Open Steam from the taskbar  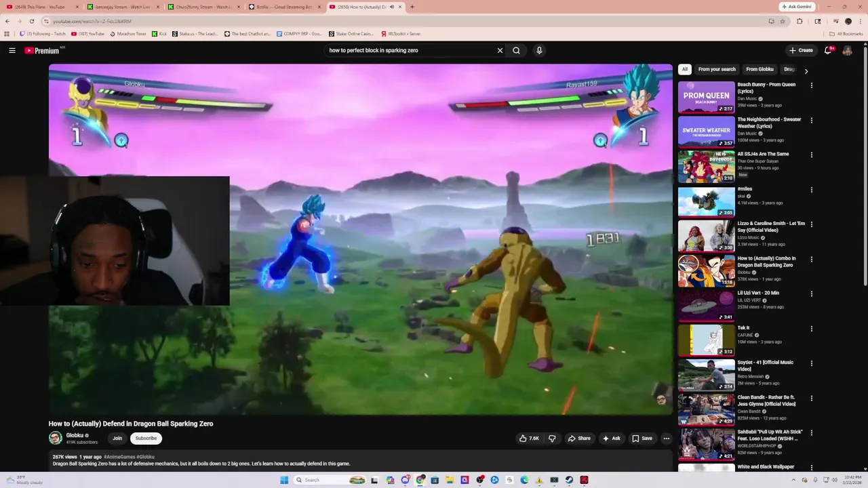(569, 480)
